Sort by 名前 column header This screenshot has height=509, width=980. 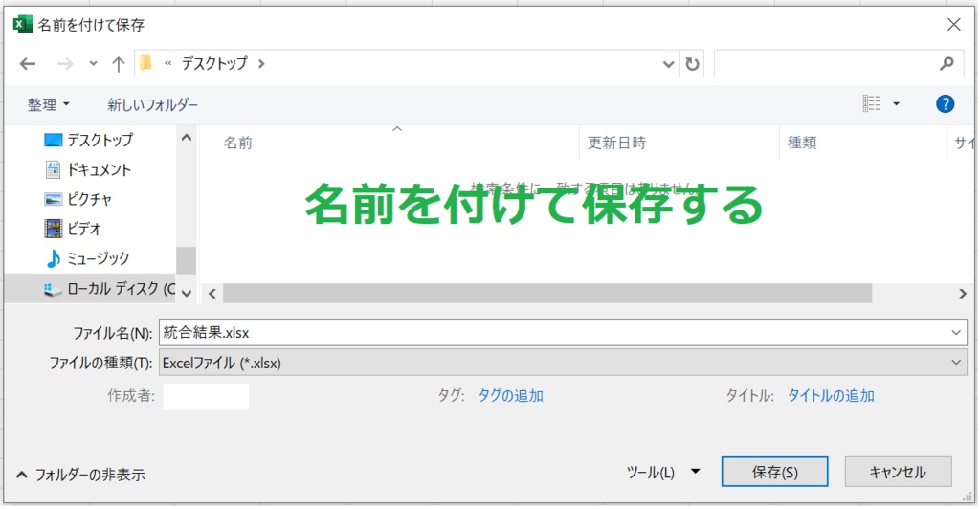(238, 143)
